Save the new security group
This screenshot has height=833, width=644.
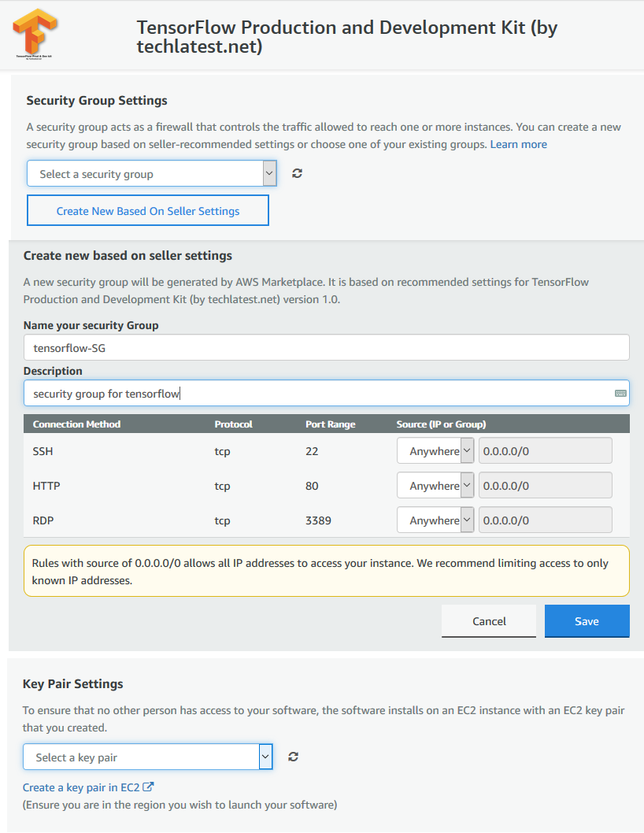[587, 621]
